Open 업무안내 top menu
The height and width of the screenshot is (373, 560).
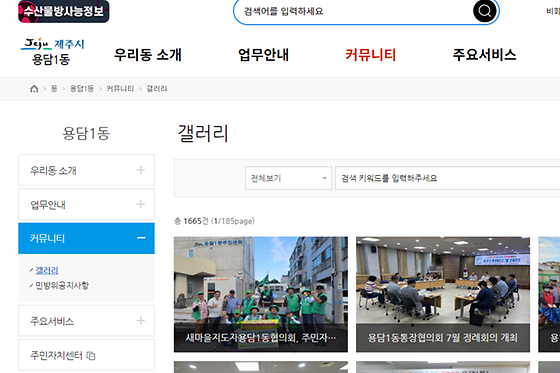coord(263,55)
